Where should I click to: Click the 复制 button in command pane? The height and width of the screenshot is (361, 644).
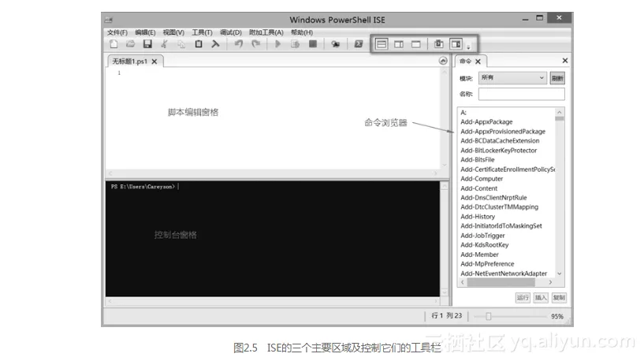click(559, 297)
